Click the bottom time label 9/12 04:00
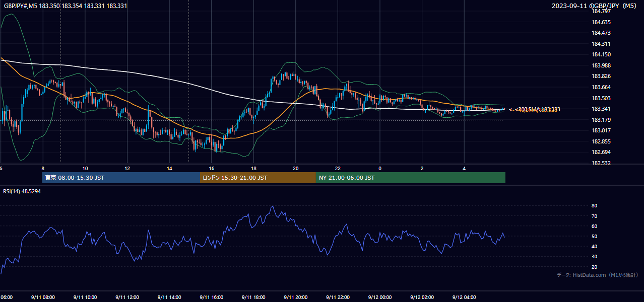This screenshot has width=644, height=302. pos(464,297)
